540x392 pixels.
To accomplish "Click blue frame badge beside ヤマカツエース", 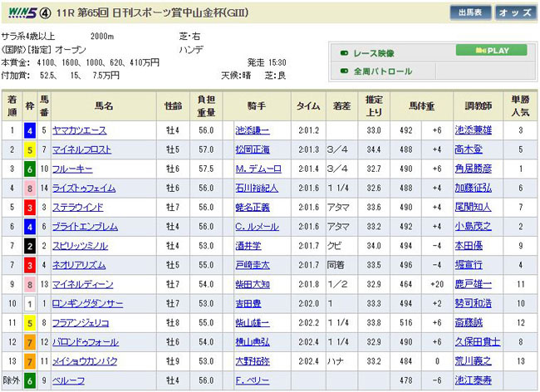I will point(30,130).
